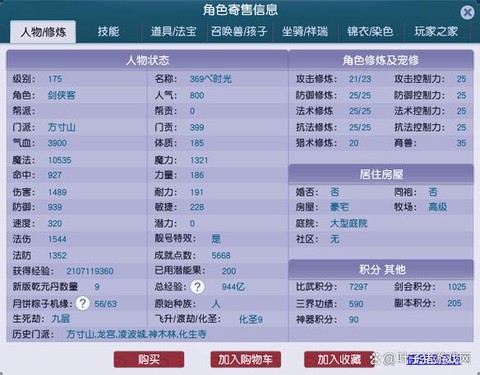Click the 速度 value 320
This screenshot has width=480, height=375.
pyautogui.click(x=55, y=224)
